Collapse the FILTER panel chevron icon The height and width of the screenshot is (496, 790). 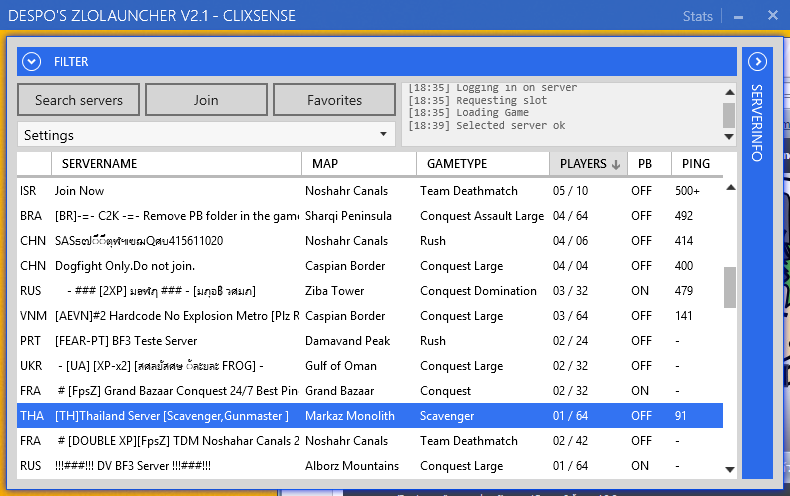(31, 62)
